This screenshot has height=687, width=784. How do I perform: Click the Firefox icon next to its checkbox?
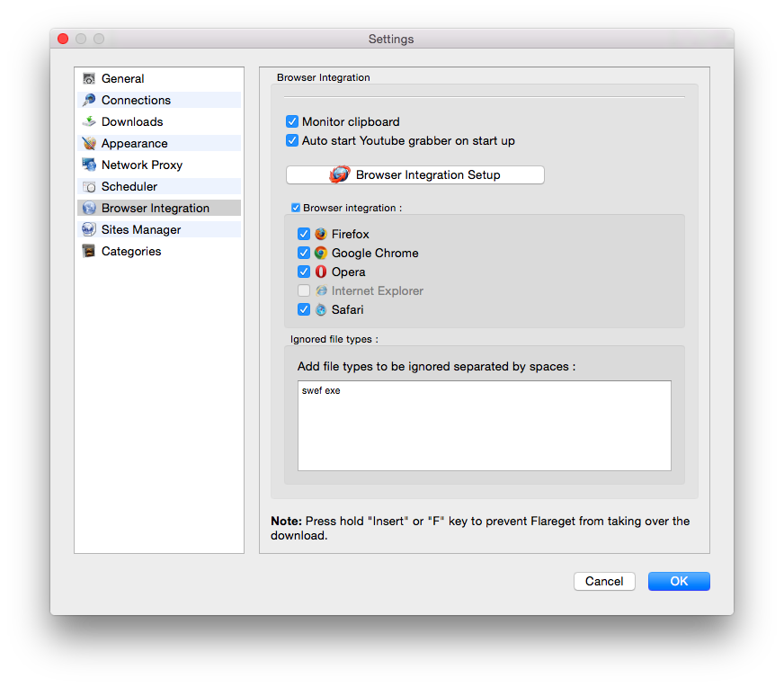point(321,234)
